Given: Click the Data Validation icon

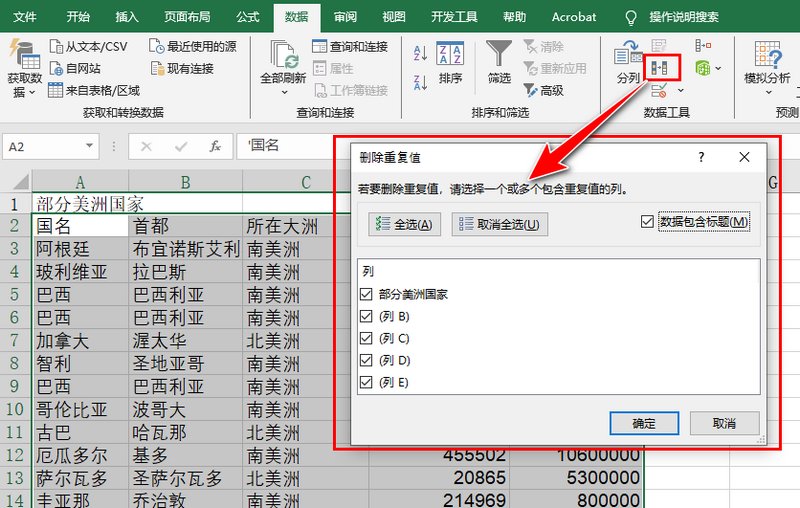Looking at the screenshot, I should 659,91.
